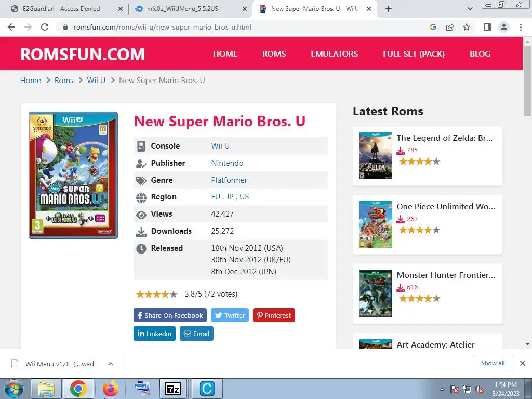Image resolution: width=532 pixels, height=399 pixels.
Task: Click the browser forward arrow
Action: tap(28, 27)
